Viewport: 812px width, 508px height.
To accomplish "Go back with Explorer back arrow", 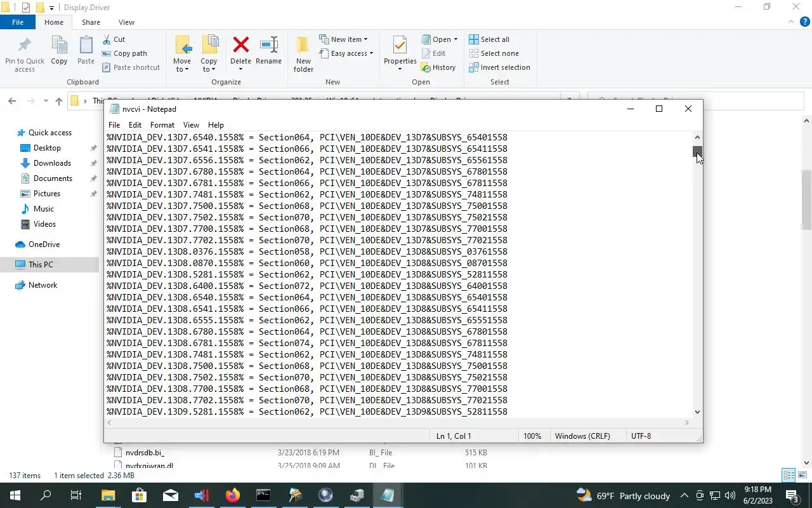I will (12, 101).
